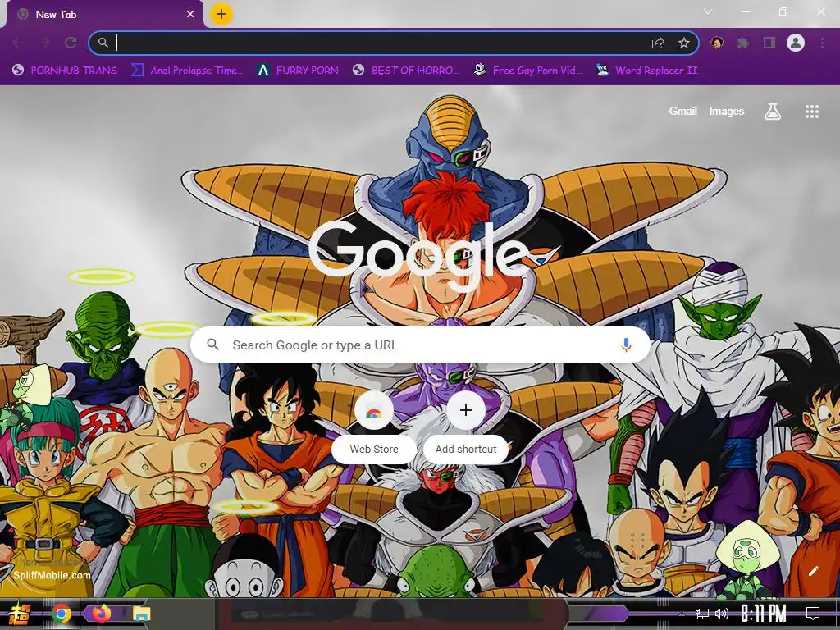Open the Windows Start button
840x630 pixels.
tap(20, 614)
